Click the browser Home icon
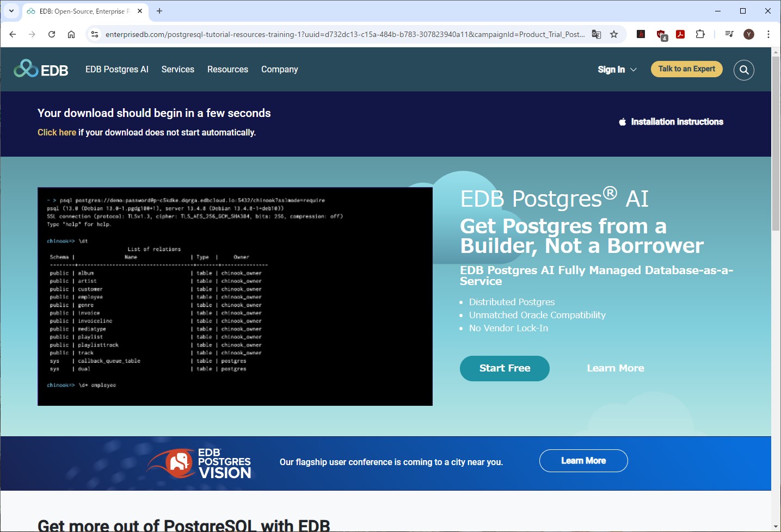The height and width of the screenshot is (532, 781). click(x=71, y=34)
